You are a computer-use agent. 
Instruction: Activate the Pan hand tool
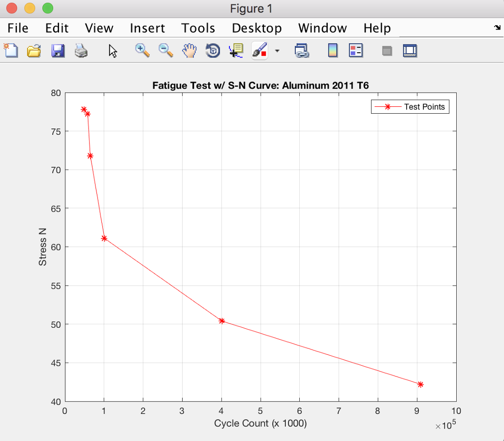point(189,50)
